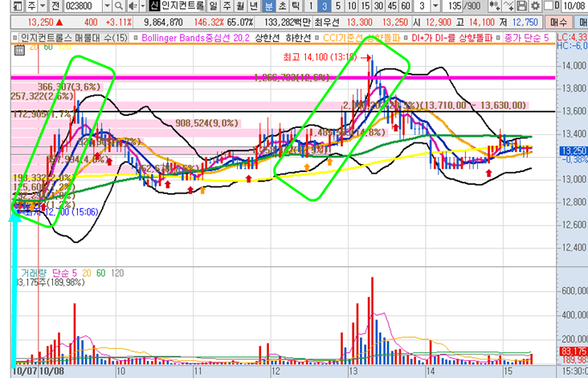Toggle the 인지컨트롤스 매물대 indicator marker

[x=14, y=38]
